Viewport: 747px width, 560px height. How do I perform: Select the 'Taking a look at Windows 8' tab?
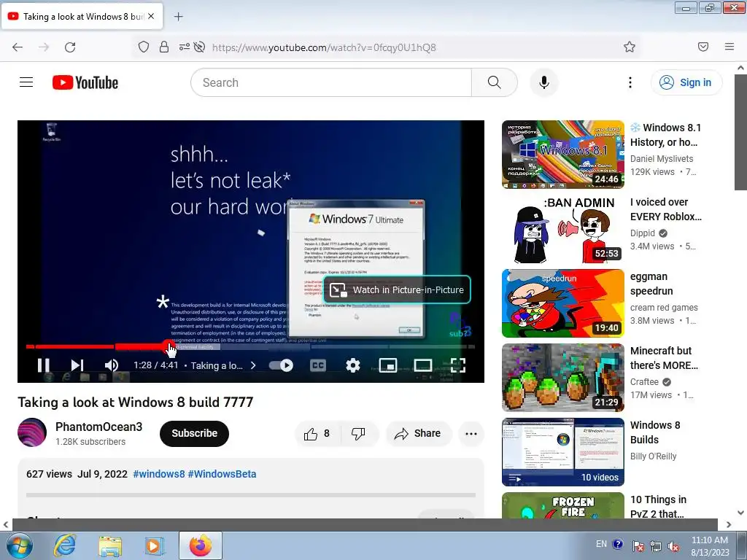click(82, 16)
